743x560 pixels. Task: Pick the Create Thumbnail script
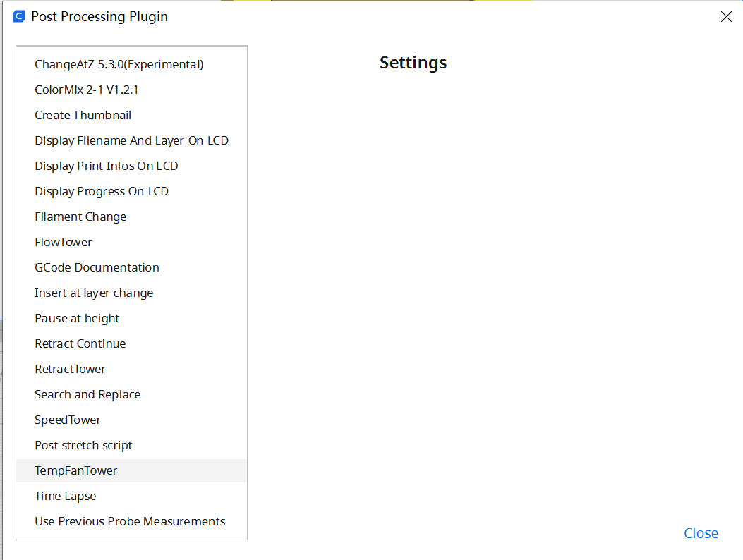132,115
